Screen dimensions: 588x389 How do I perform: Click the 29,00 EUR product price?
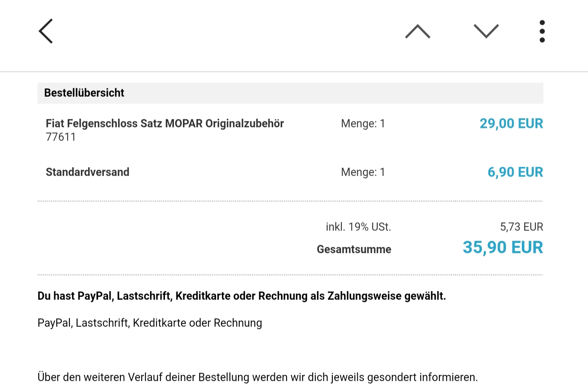(511, 123)
